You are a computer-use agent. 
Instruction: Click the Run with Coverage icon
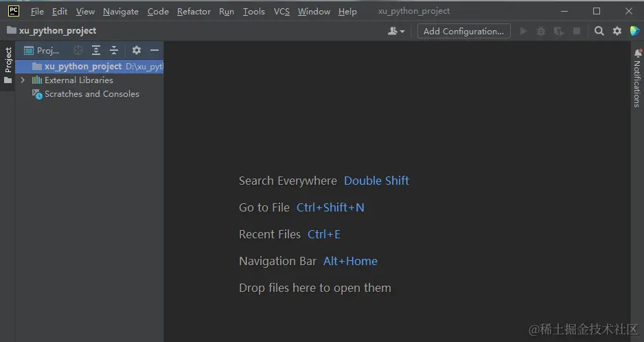(x=559, y=31)
